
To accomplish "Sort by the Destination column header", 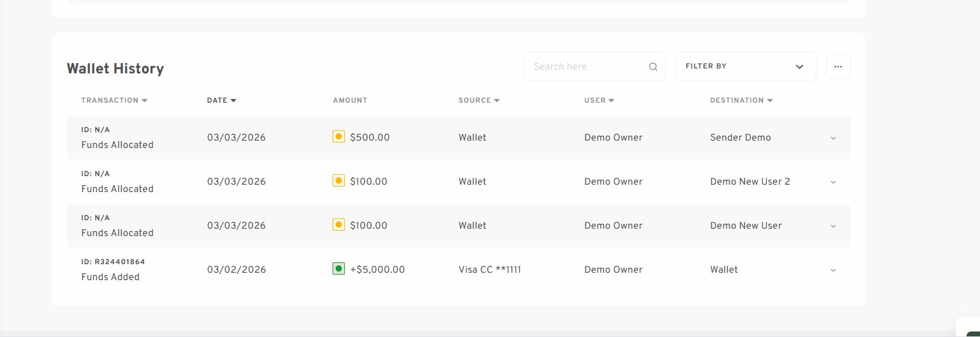I will [x=741, y=100].
